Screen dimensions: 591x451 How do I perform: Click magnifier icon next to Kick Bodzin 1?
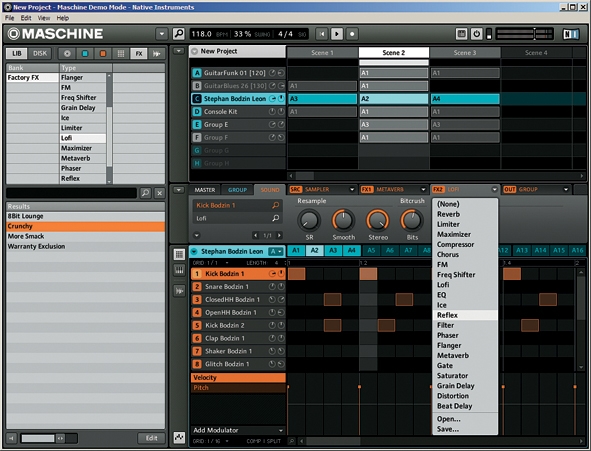tap(276, 205)
